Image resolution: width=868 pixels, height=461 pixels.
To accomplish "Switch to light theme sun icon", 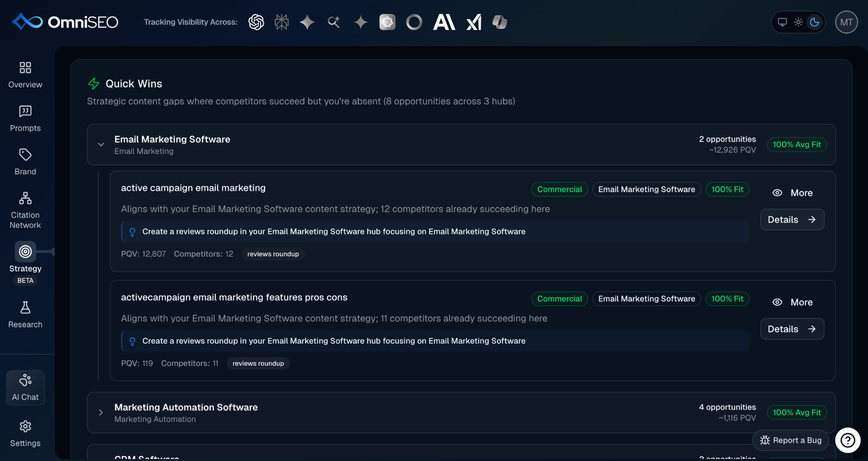I will point(798,22).
